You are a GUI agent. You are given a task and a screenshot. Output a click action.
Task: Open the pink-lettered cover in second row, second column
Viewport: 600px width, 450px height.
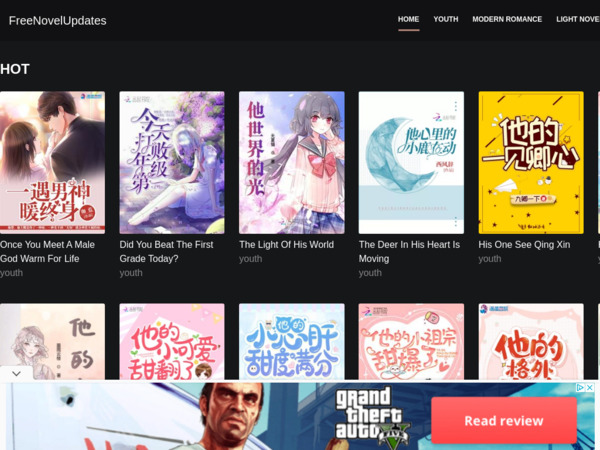171,342
